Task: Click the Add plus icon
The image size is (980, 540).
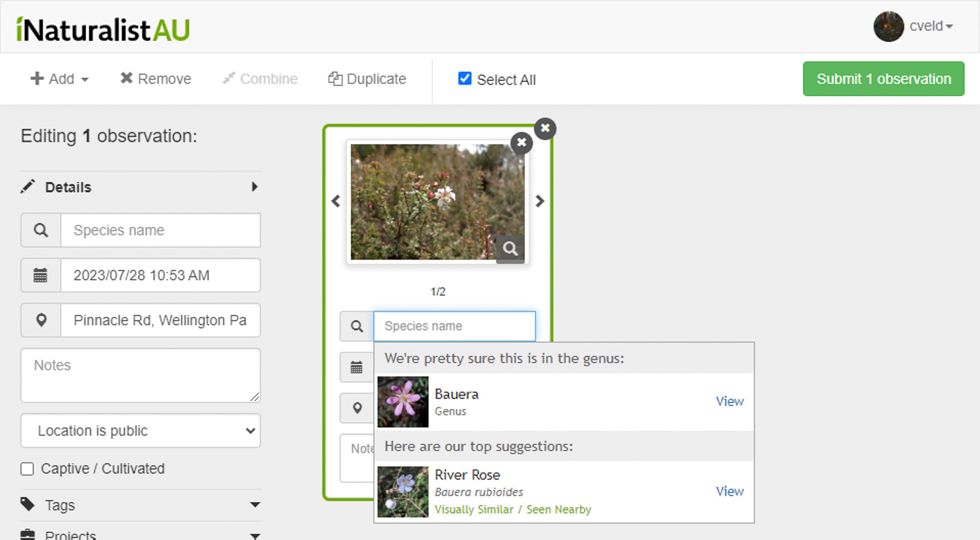Action: point(37,78)
